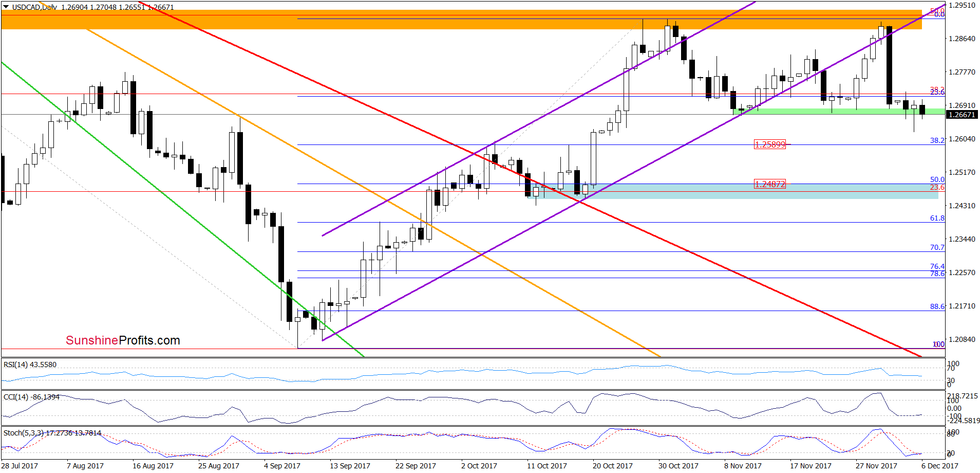The height and width of the screenshot is (473, 980).
Task: Click the RSI(14) 43.5580 indicator label
Action: pyautogui.click(x=30, y=365)
